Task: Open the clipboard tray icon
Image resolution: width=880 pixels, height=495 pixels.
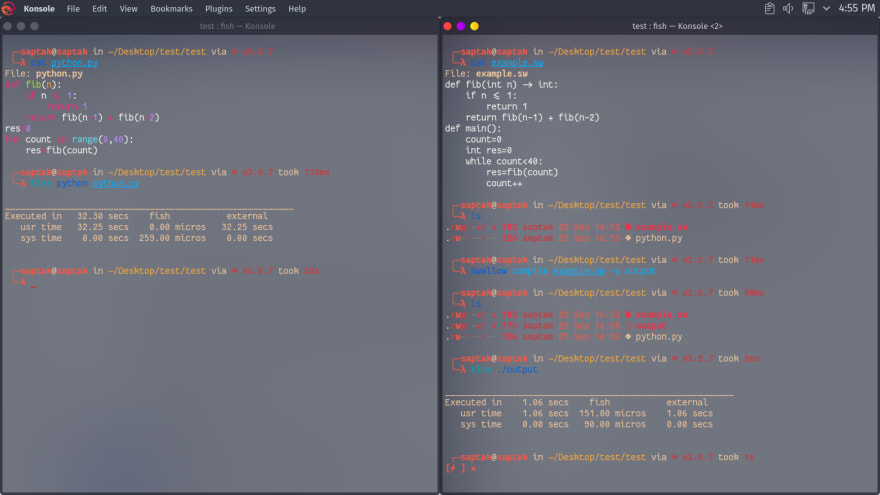Action: point(769,8)
